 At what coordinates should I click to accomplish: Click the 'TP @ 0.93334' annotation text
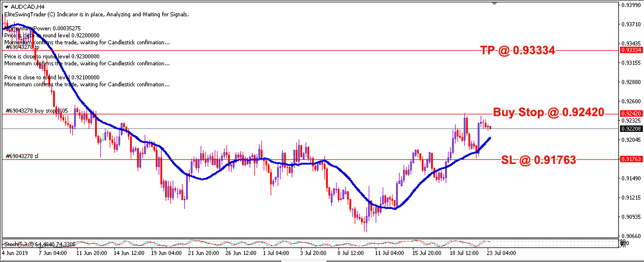point(518,50)
